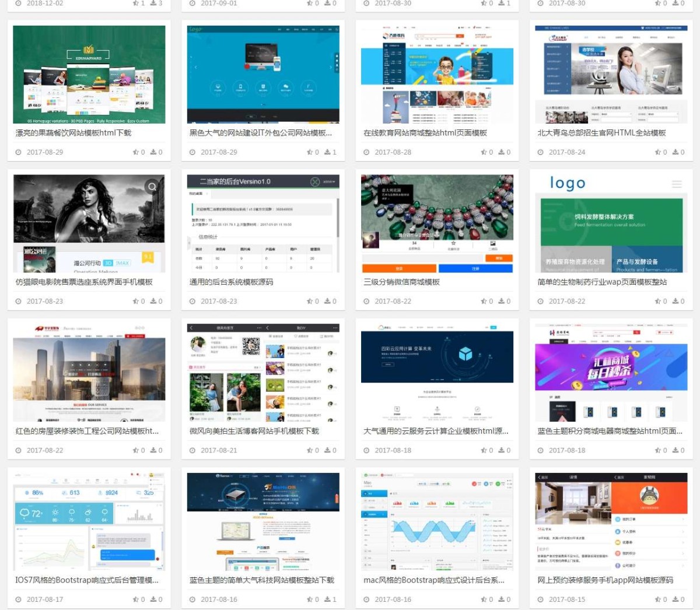The height and width of the screenshot is (610, 700).
Task: Open the 大气通用的云服务云计算企业模板 title link
Action: [436, 432]
